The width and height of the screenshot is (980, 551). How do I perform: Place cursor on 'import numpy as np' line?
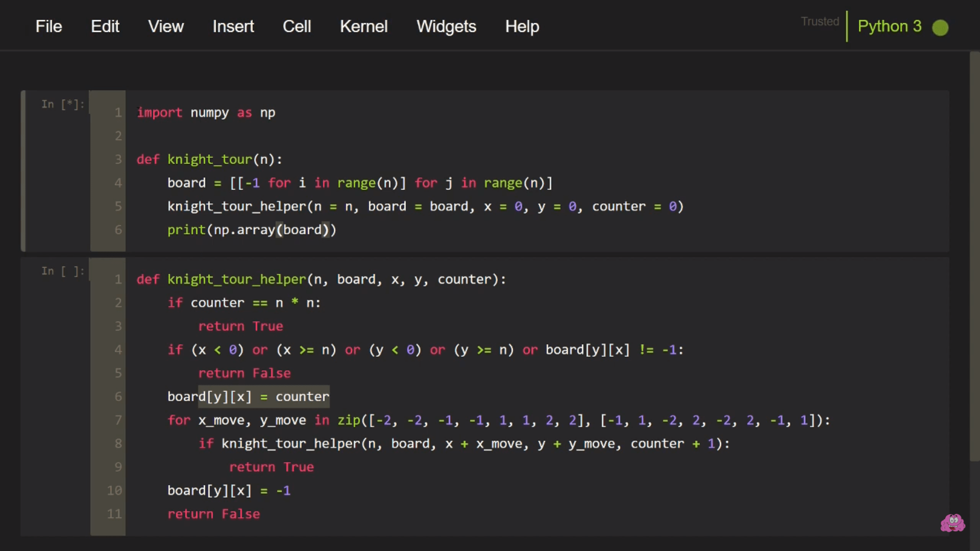206,113
